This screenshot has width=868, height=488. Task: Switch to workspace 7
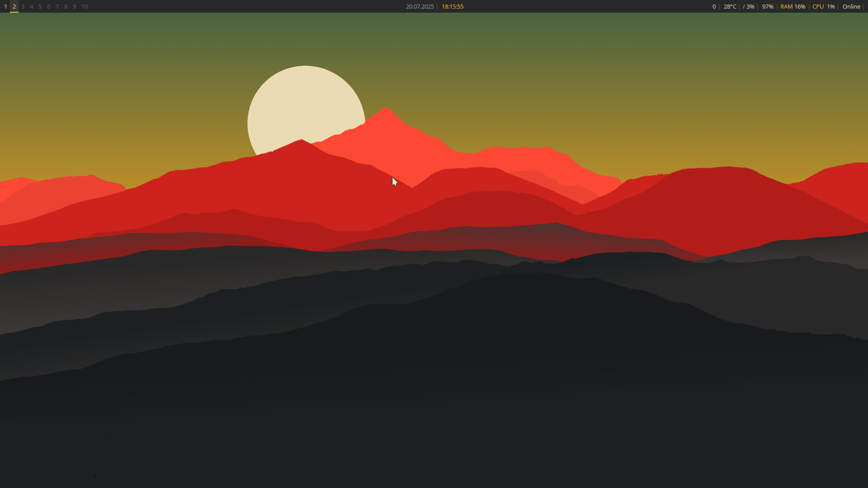tap(57, 6)
